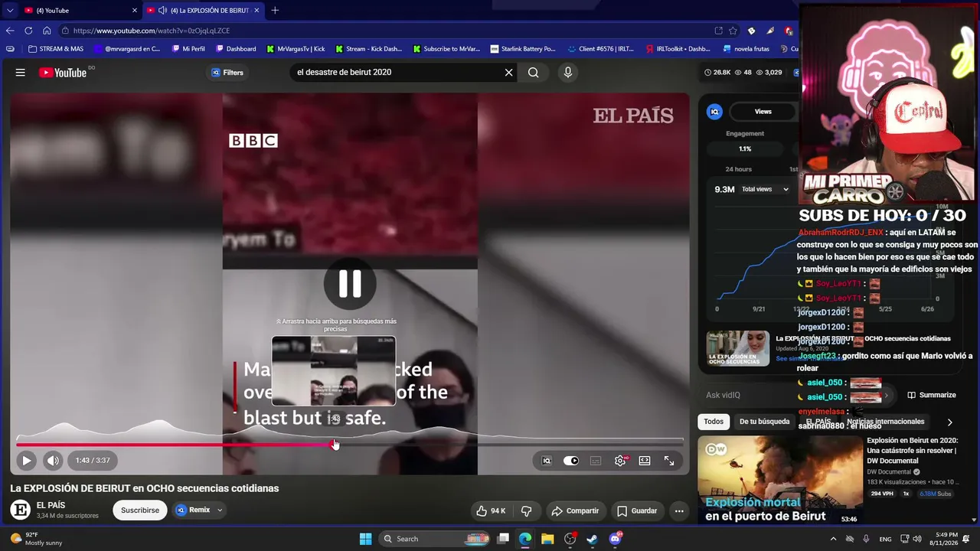980x551 pixels.
Task: Select the 'De tu búsqueda' chip
Action: 764,422
